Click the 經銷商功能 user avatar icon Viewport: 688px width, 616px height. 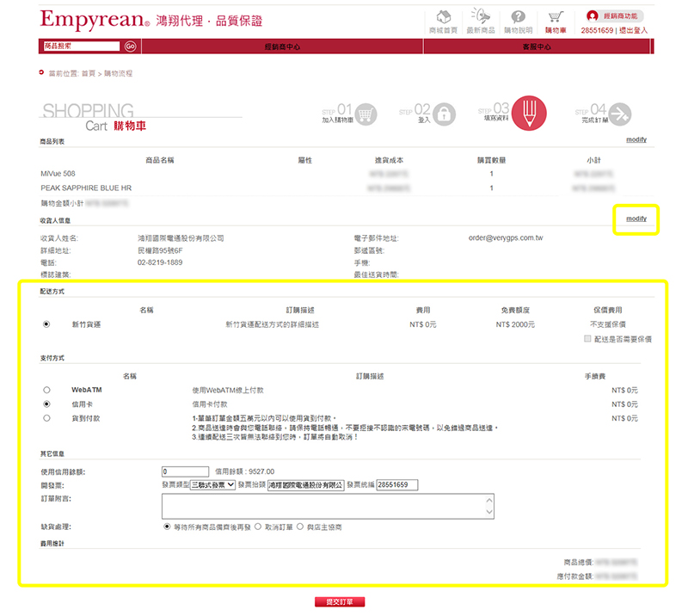pyautogui.click(x=593, y=15)
